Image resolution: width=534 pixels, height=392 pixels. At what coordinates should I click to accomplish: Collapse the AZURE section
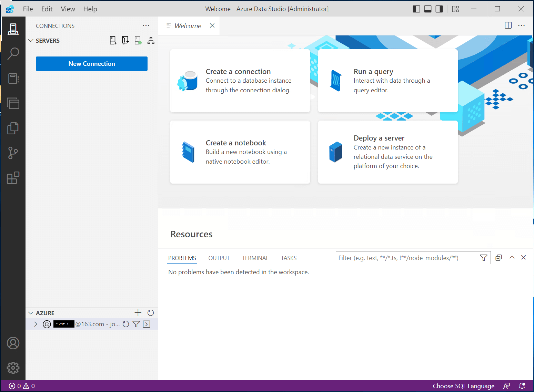31,313
